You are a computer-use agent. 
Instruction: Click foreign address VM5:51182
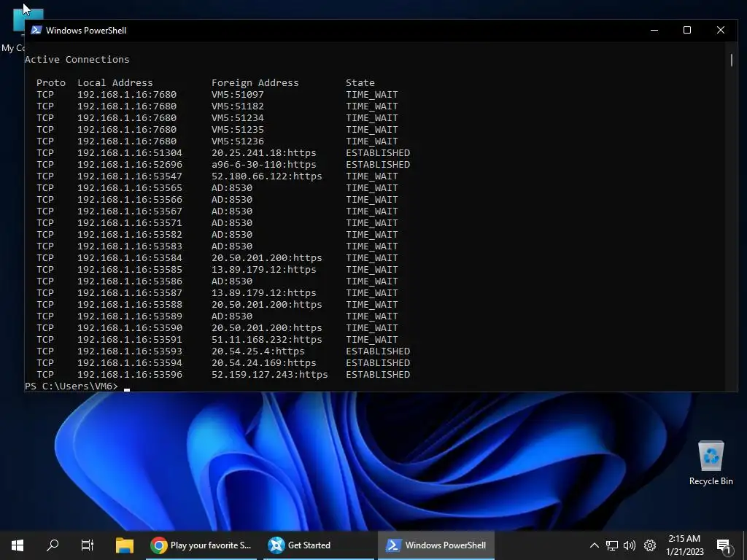(x=238, y=106)
